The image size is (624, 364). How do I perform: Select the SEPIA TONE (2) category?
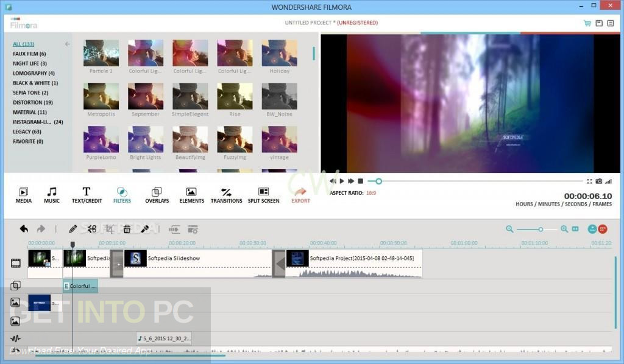click(x=30, y=93)
